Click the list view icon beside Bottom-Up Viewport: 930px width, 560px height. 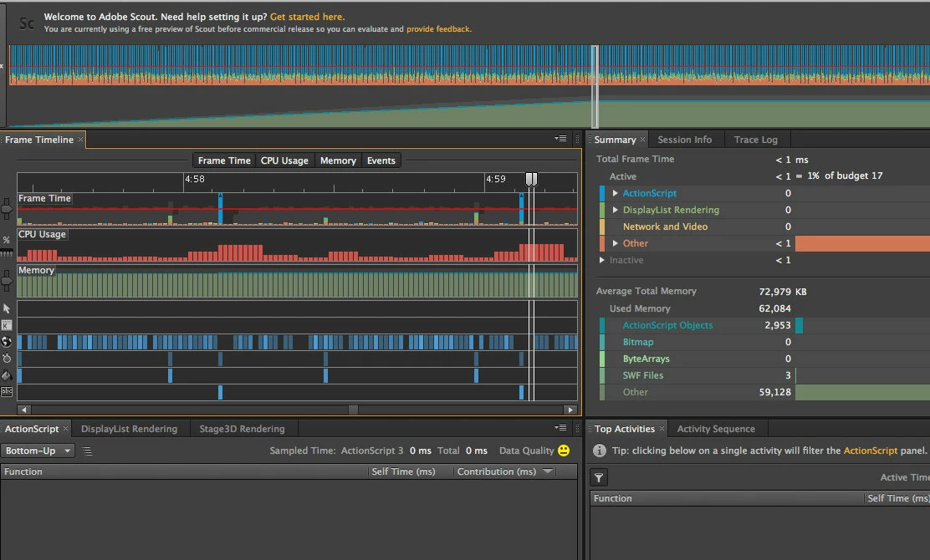click(x=87, y=451)
